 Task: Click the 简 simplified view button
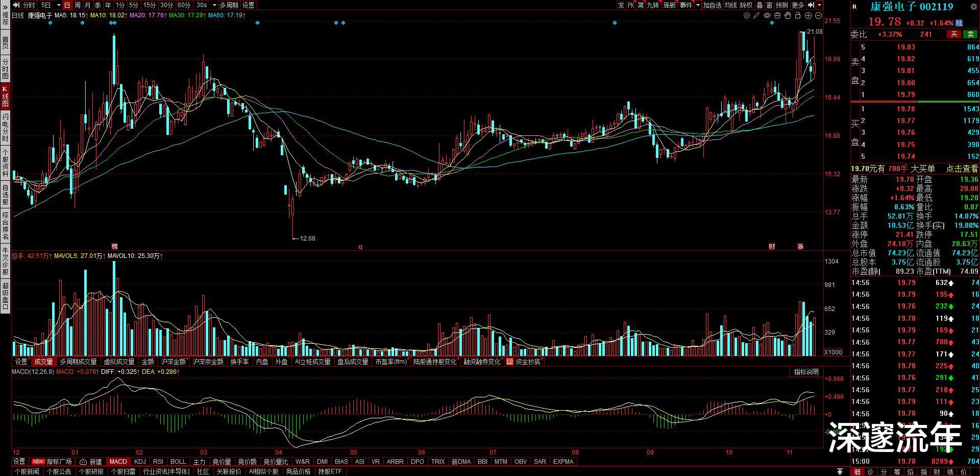(x=641, y=5)
